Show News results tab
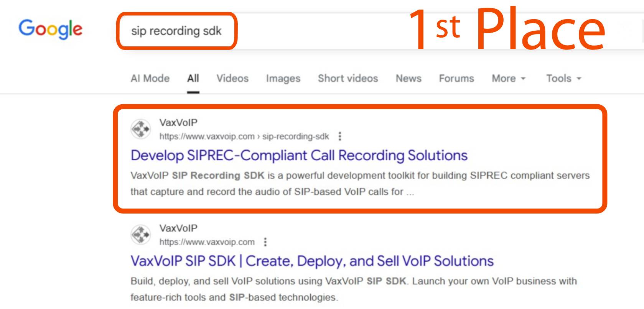644x309 pixels. point(408,79)
